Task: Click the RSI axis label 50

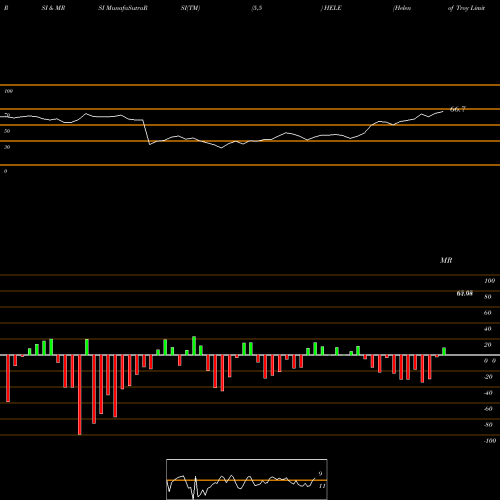Action: pyautogui.click(x=7, y=131)
